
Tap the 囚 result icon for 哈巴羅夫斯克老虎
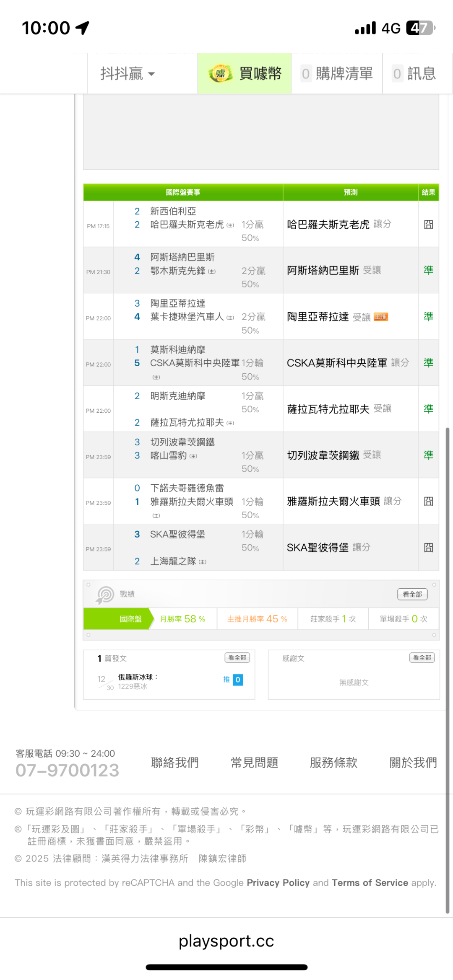pos(428,225)
